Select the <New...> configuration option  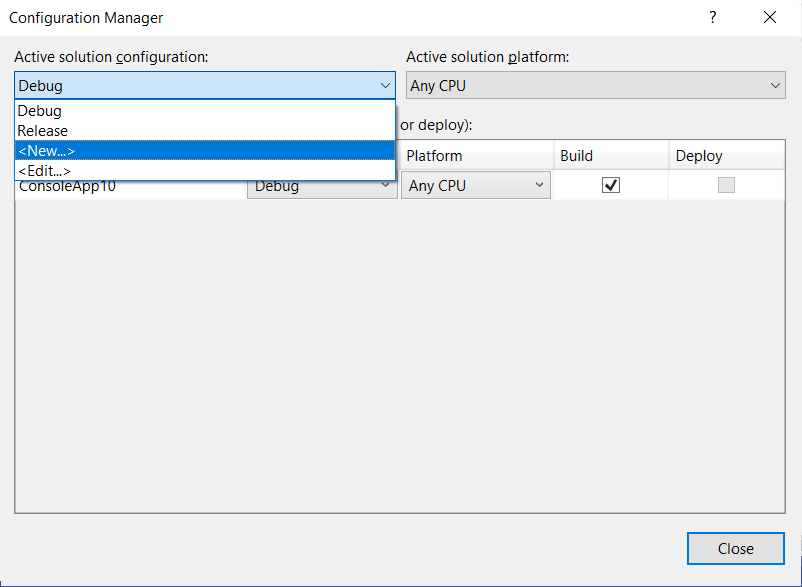pyautogui.click(x=46, y=151)
